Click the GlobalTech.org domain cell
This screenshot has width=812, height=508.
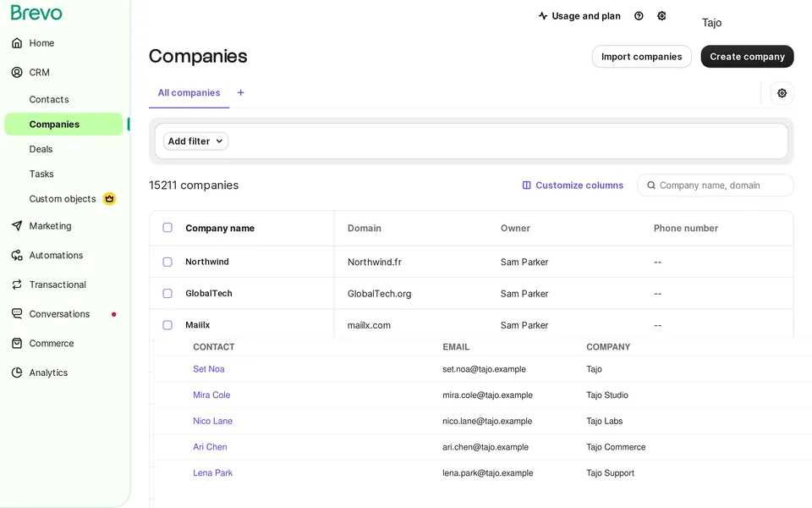pos(379,294)
